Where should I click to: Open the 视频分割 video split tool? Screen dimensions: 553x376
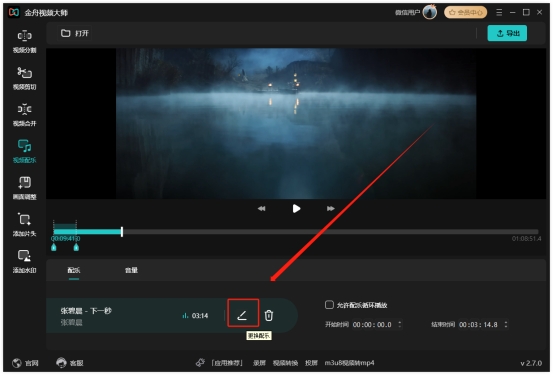[24, 41]
